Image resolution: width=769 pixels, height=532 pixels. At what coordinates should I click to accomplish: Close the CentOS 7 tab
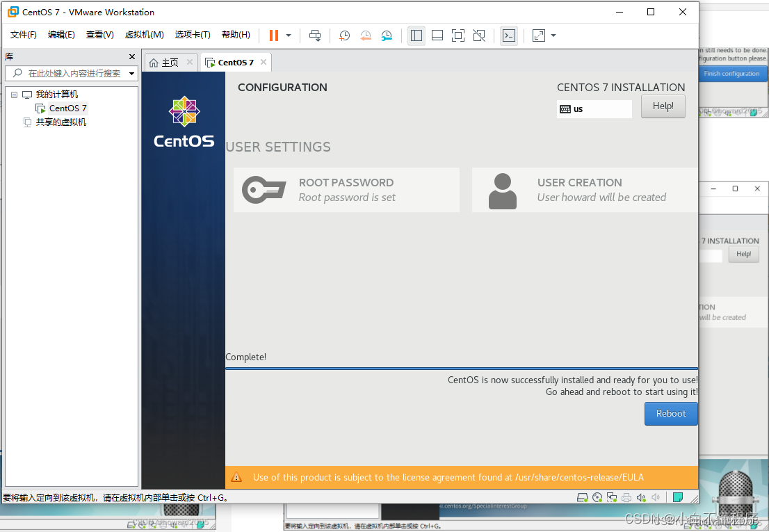tap(264, 62)
